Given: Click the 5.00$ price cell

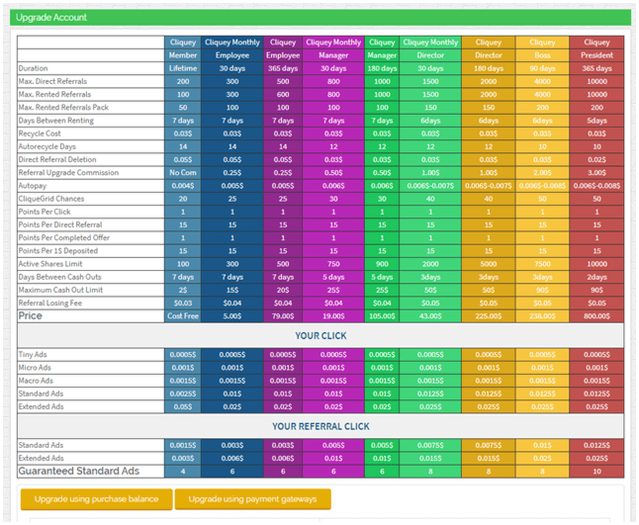Looking at the screenshot, I should [x=232, y=316].
